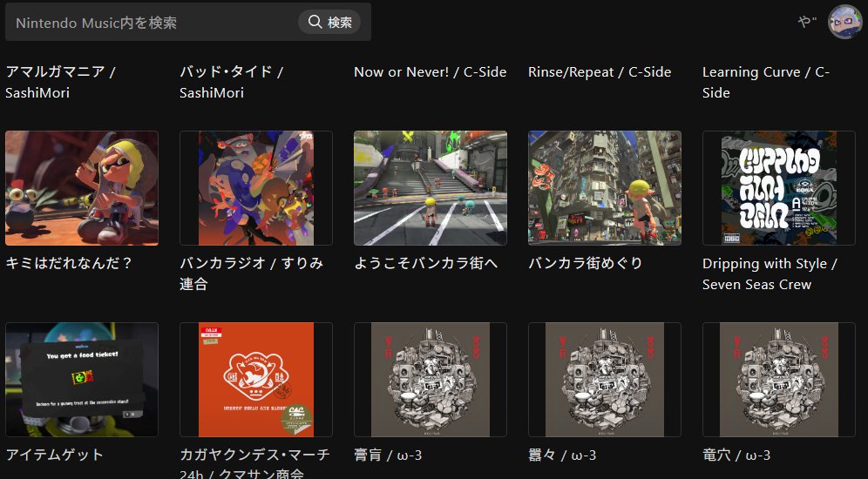Select the 囂々 / ω-3 album thumbnail
This screenshot has width=868, height=479.
(x=605, y=380)
